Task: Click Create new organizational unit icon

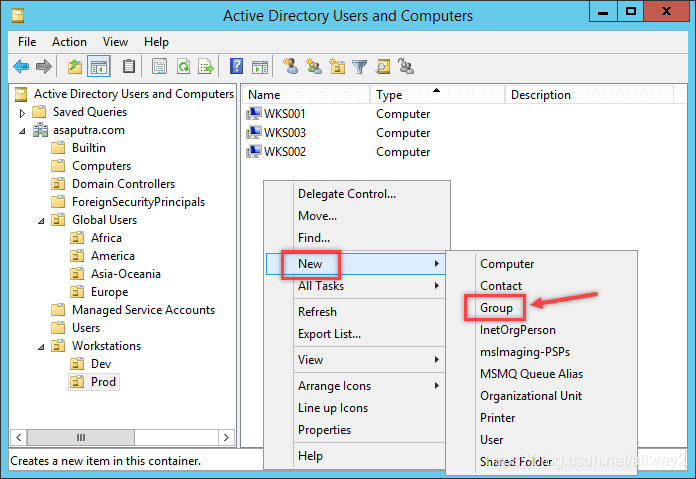Action: [x=337, y=67]
